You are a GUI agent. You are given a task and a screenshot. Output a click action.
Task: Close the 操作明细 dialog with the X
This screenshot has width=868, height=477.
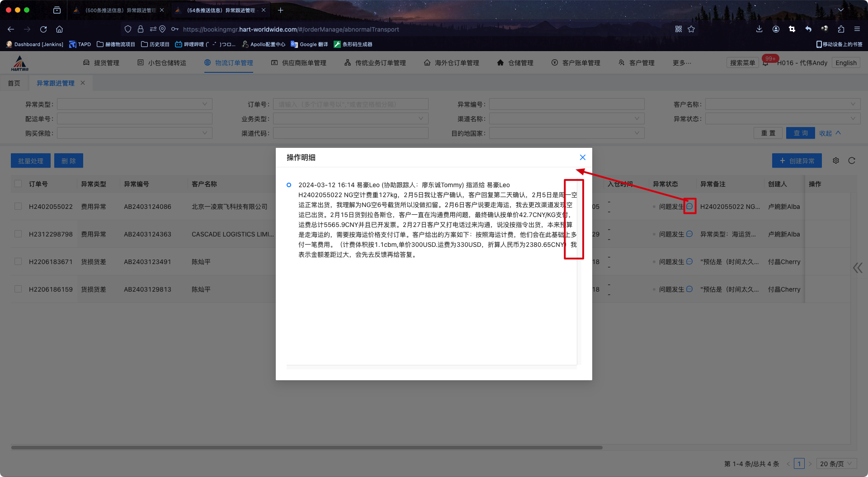582,157
